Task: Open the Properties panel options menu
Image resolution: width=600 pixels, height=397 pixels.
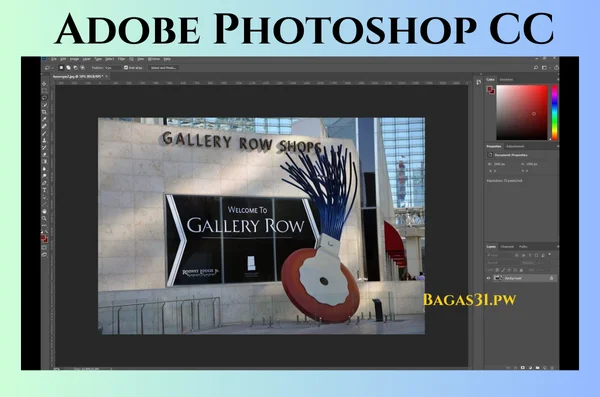Action: coord(558,146)
